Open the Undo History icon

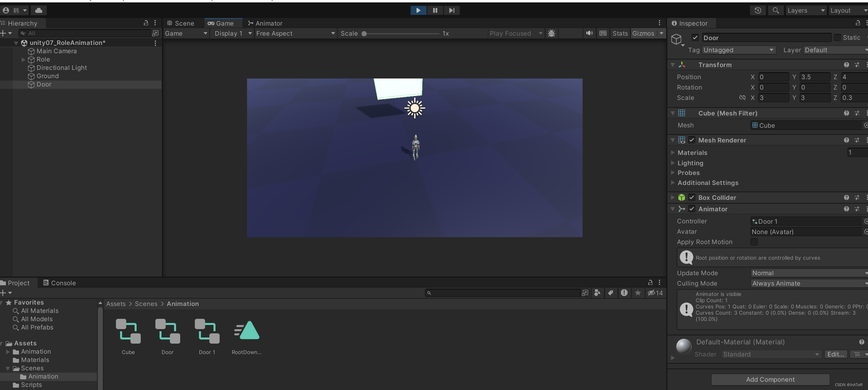(758, 10)
